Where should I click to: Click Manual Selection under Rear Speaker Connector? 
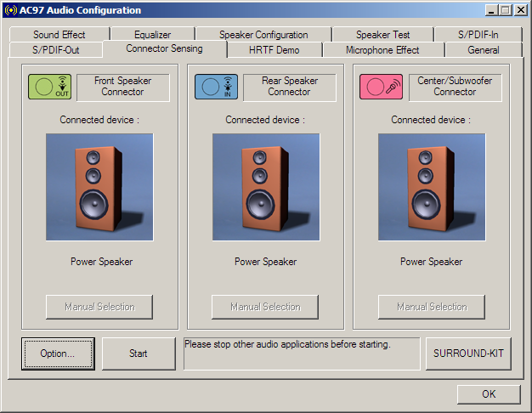click(265, 307)
